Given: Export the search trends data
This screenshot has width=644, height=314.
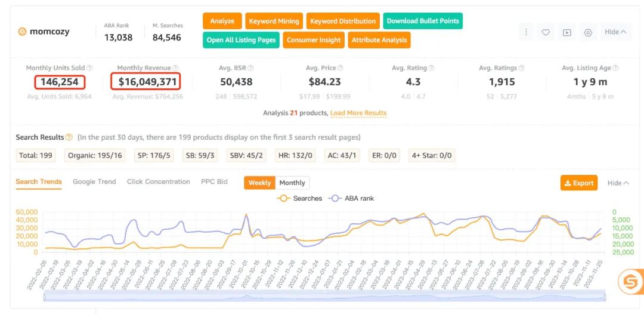Looking at the screenshot, I should 579,183.
